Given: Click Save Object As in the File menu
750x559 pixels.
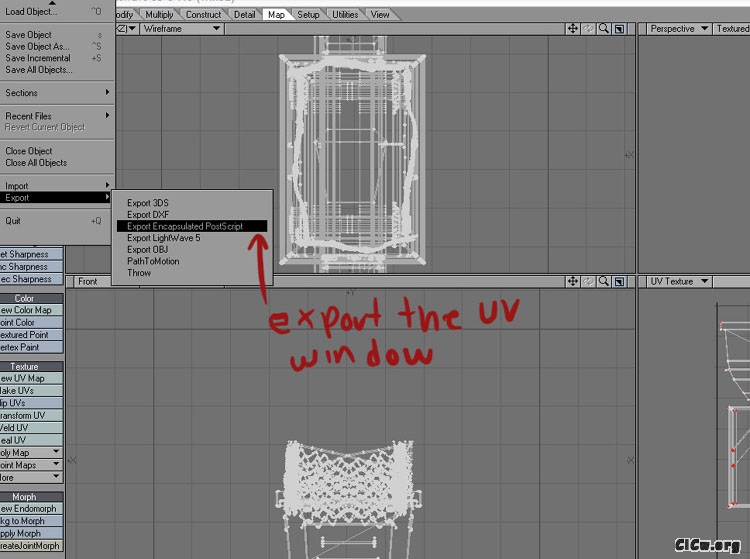Looking at the screenshot, I should click(37, 47).
